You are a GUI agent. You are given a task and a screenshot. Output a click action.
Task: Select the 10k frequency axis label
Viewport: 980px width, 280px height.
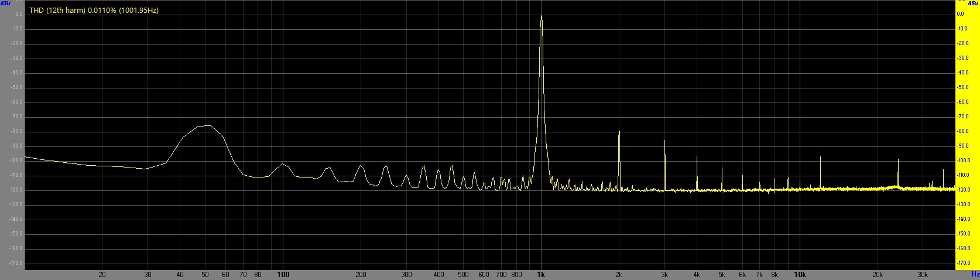click(x=800, y=274)
